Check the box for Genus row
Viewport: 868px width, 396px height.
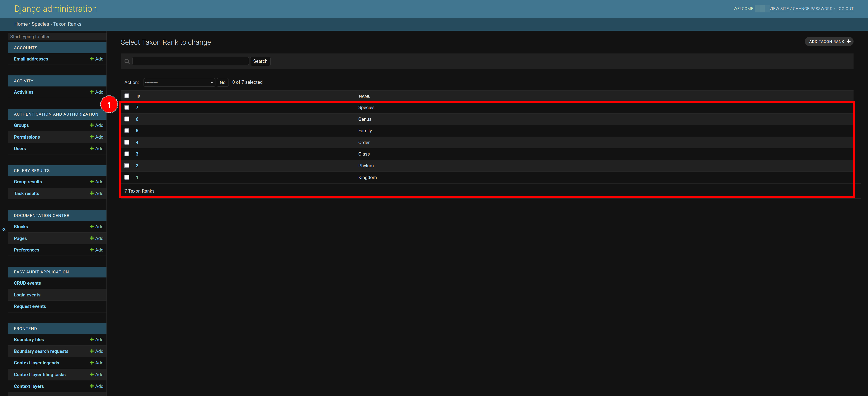127,119
